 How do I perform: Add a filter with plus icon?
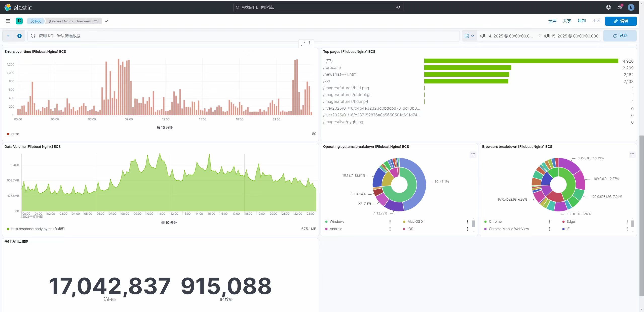[x=19, y=36]
